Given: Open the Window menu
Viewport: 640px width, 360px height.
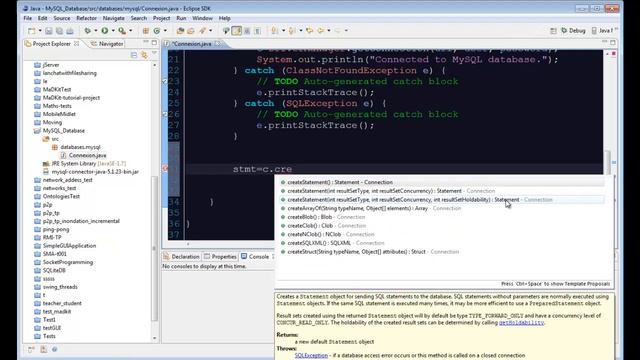Looking at the screenshot, I should [202, 18].
